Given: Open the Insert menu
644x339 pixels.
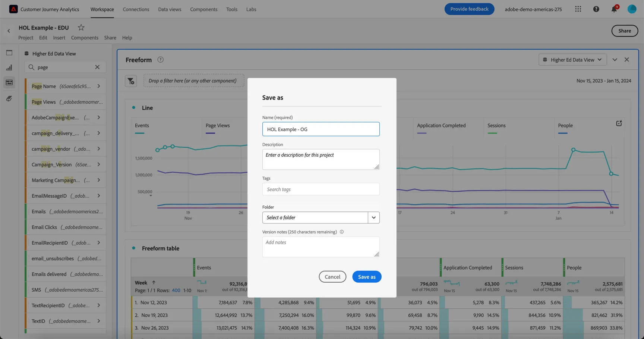Looking at the screenshot, I should (x=59, y=38).
